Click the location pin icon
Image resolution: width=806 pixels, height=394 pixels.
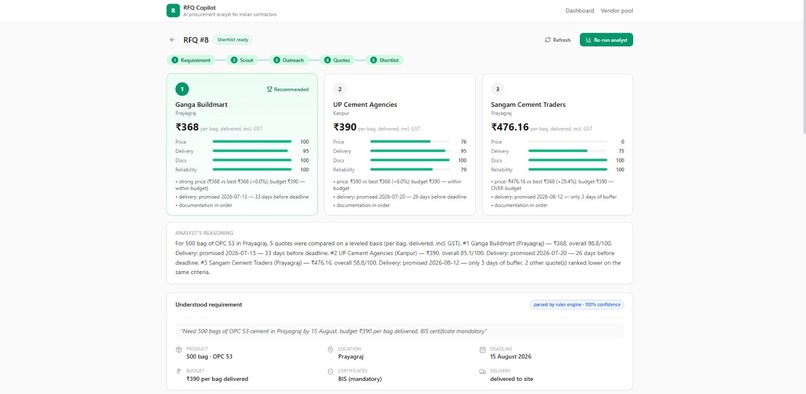point(331,350)
